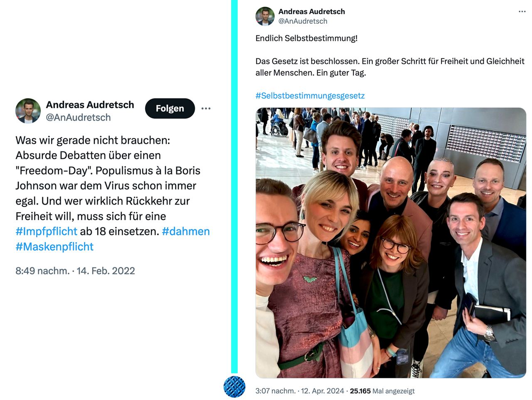Open the right tweet's profile avatar
The image size is (532, 400).
point(265,16)
